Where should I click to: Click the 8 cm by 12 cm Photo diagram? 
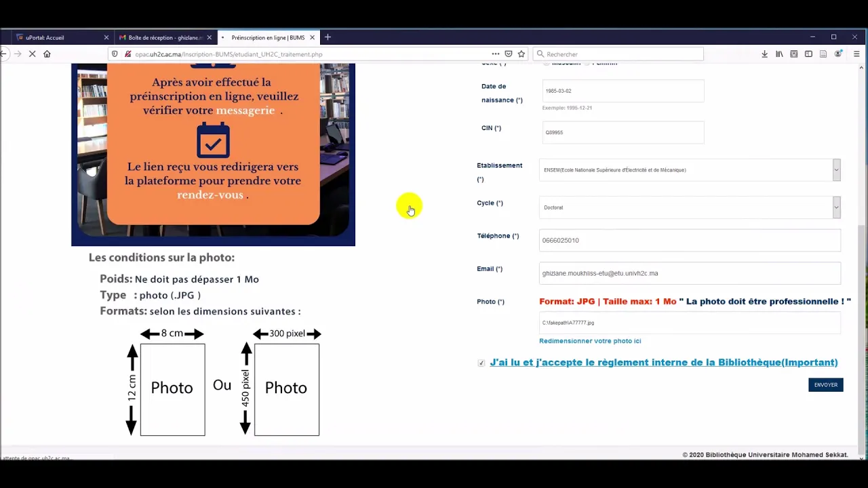tap(172, 390)
